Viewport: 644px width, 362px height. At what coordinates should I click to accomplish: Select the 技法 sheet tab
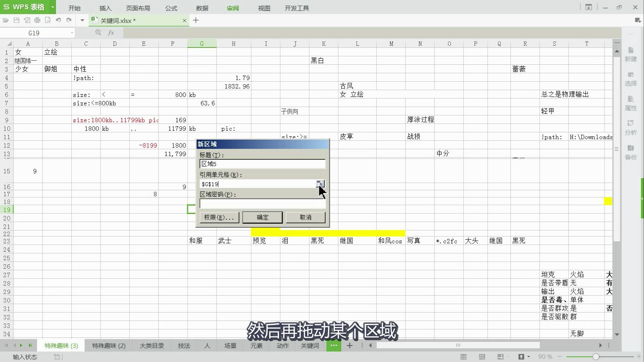pyautogui.click(x=184, y=346)
